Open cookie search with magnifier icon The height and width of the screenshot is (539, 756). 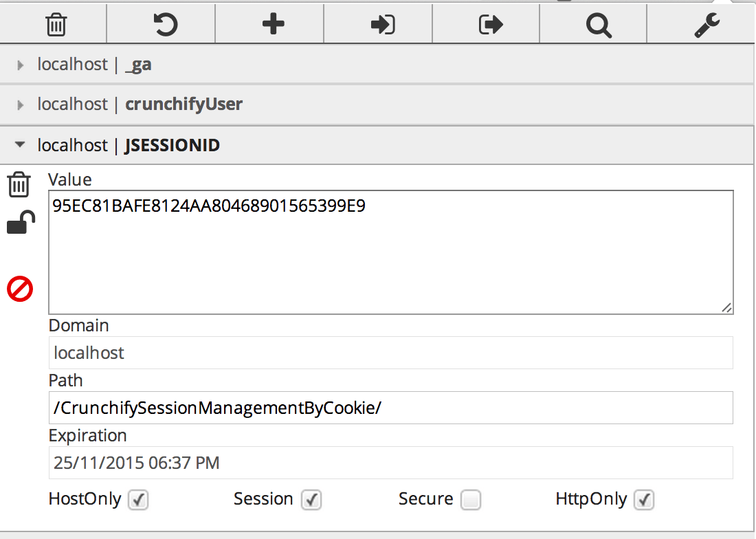point(598,25)
